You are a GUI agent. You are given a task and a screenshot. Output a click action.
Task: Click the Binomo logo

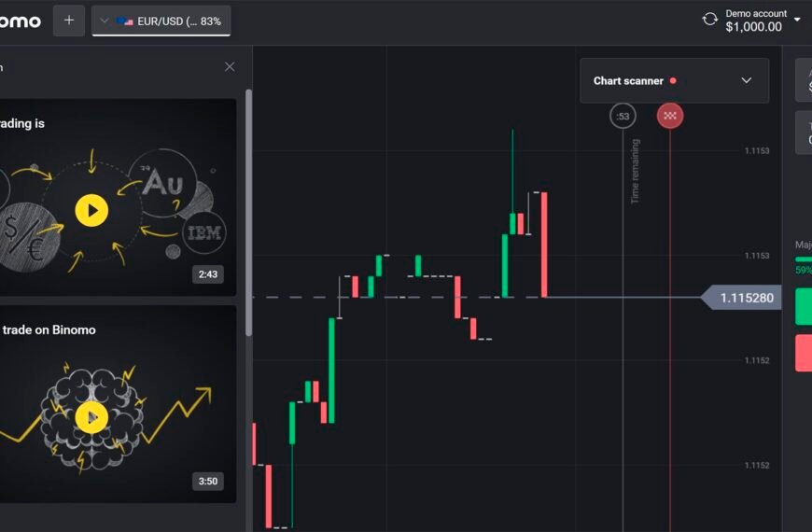19,21
